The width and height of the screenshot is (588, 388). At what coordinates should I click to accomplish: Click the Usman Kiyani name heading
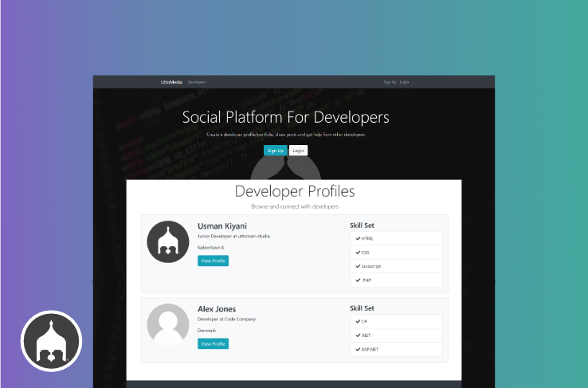(222, 226)
